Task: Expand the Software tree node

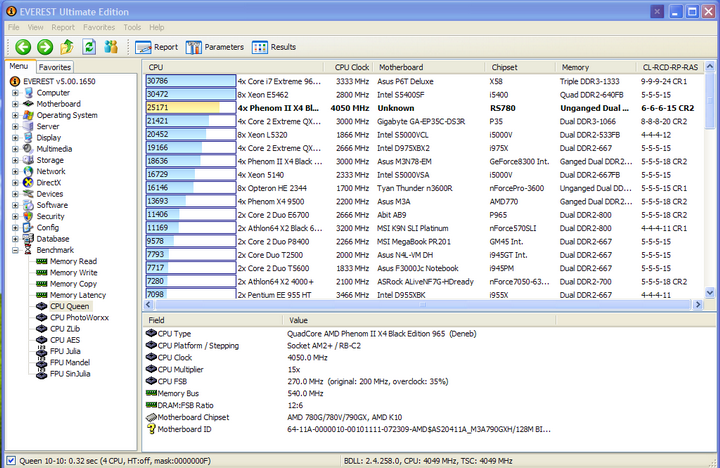Action: (x=15, y=205)
